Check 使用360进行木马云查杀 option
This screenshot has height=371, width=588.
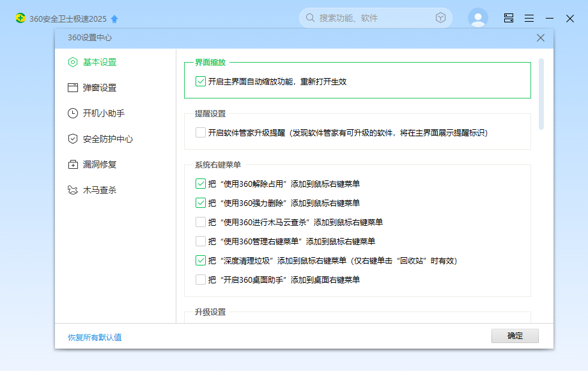click(201, 222)
